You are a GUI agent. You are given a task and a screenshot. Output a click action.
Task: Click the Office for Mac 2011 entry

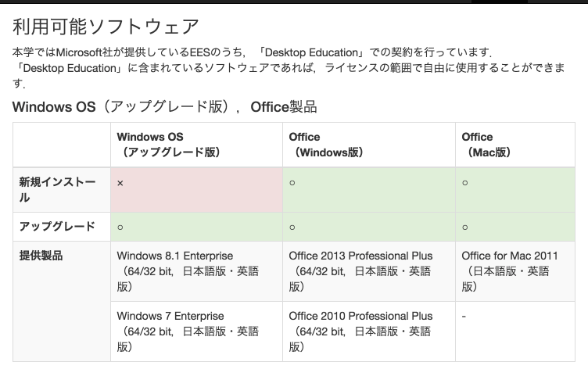[510, 256]
